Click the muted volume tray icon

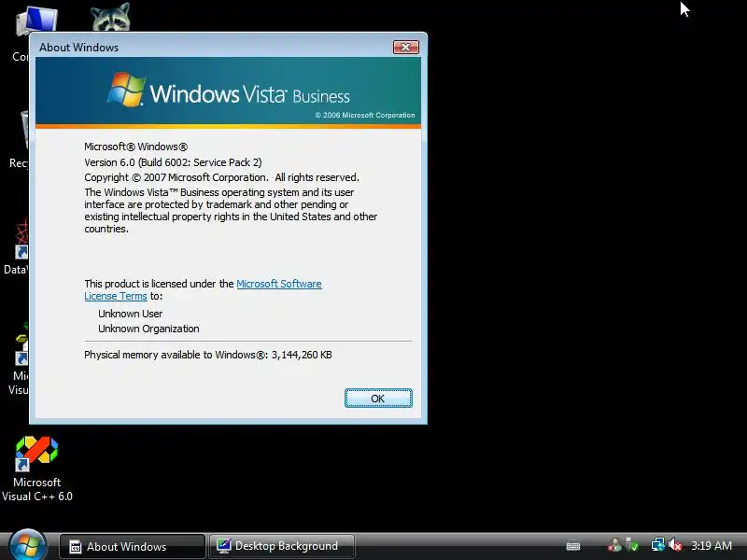675,545
